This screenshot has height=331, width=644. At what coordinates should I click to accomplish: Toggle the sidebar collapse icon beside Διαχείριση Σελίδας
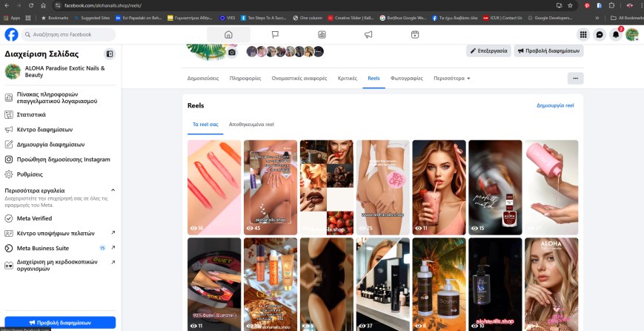click(x=110, y=54)
